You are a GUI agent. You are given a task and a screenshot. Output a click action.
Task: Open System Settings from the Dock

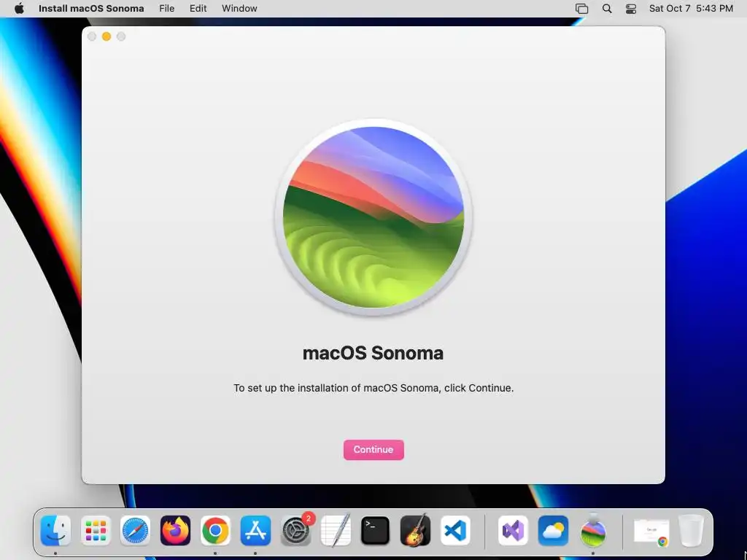tap(296, 531)
